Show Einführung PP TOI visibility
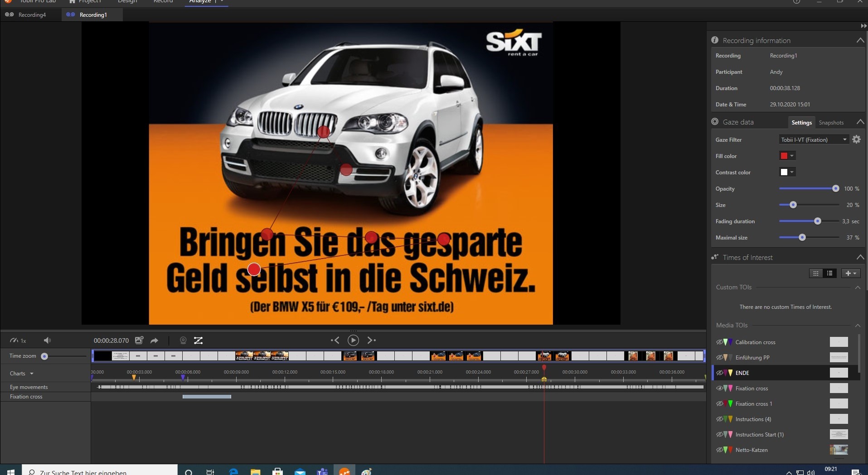 point(719,357)
